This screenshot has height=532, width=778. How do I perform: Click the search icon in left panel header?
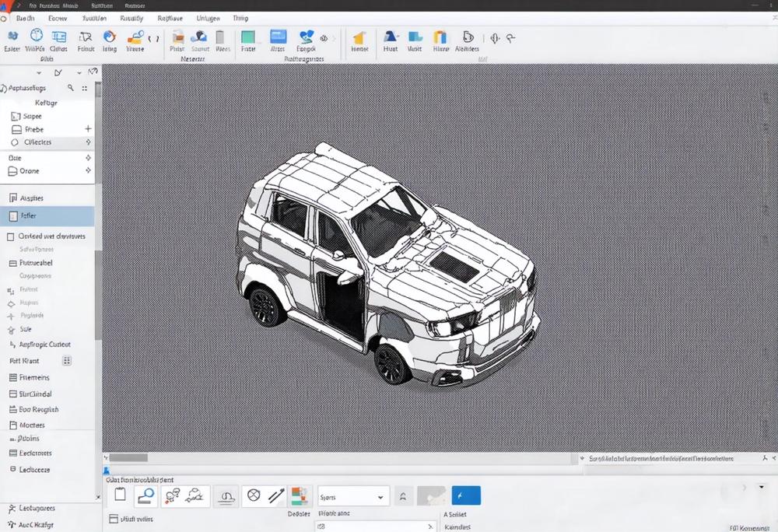[71, 89]
